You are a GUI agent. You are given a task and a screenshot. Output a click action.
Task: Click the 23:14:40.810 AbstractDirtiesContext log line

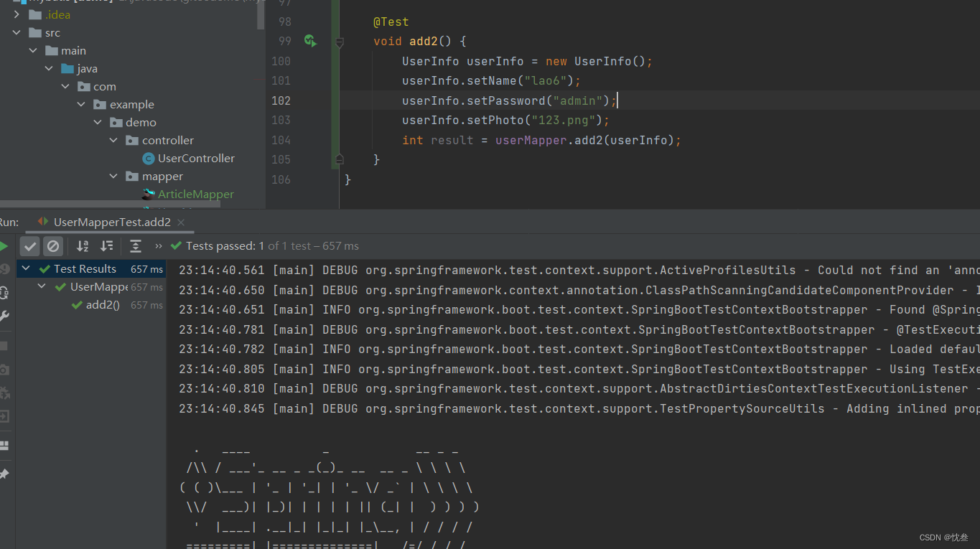tap(579, 388)
